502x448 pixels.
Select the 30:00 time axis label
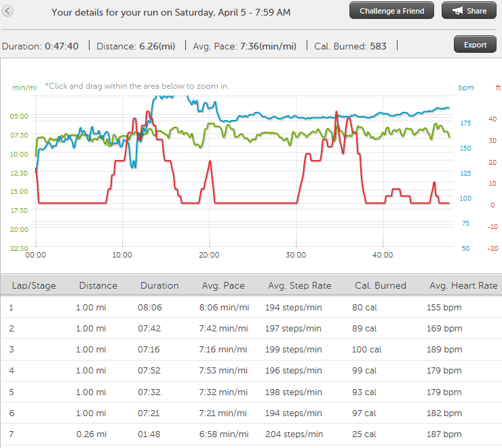(296, 255)
